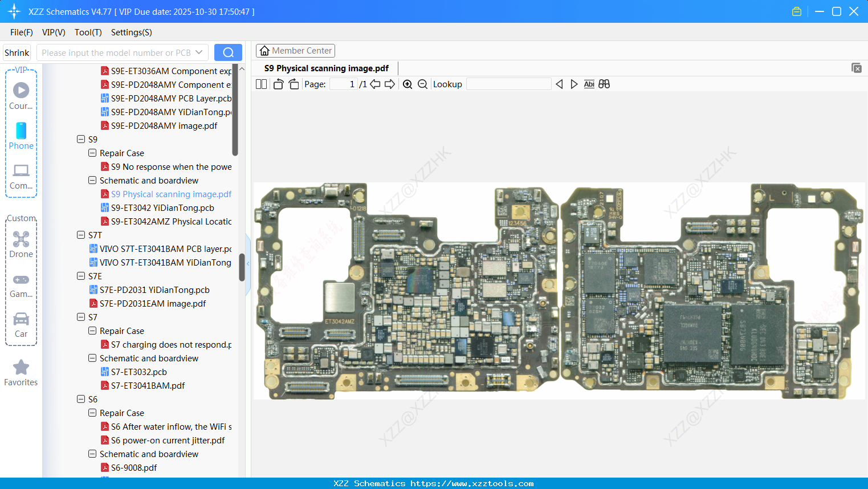Click the model number search input
The height and width of the screenshot is (489, 868).
(x=117, y=52)
